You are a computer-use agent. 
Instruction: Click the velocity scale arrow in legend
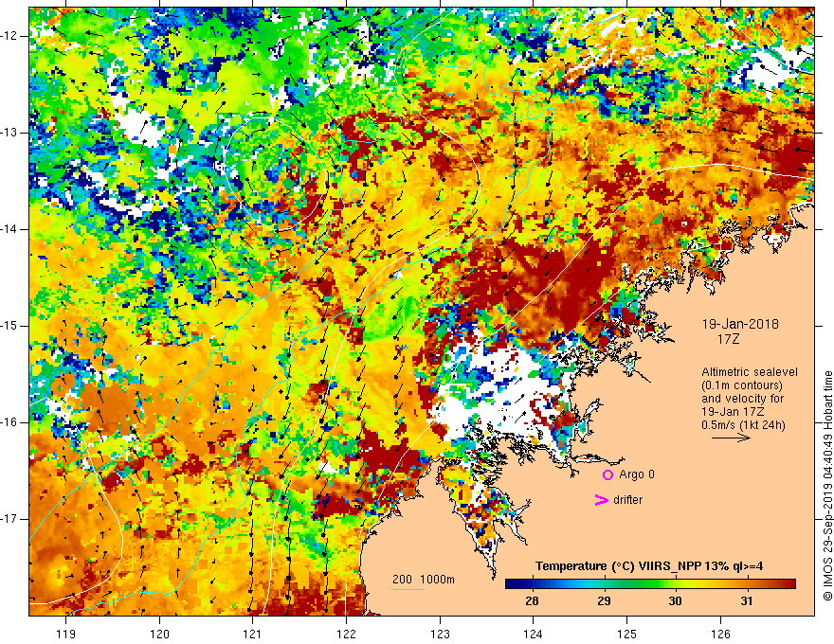[x=731, y=438]
